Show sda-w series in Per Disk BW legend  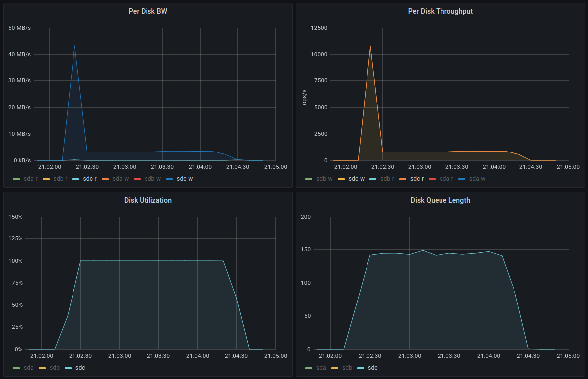119,179
